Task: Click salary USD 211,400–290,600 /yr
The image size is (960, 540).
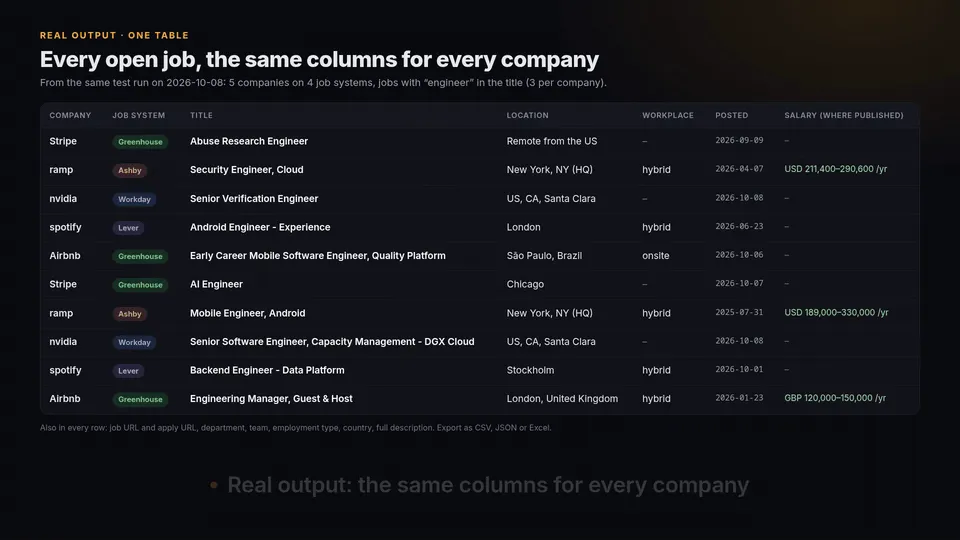Action: tap(835, 169)
